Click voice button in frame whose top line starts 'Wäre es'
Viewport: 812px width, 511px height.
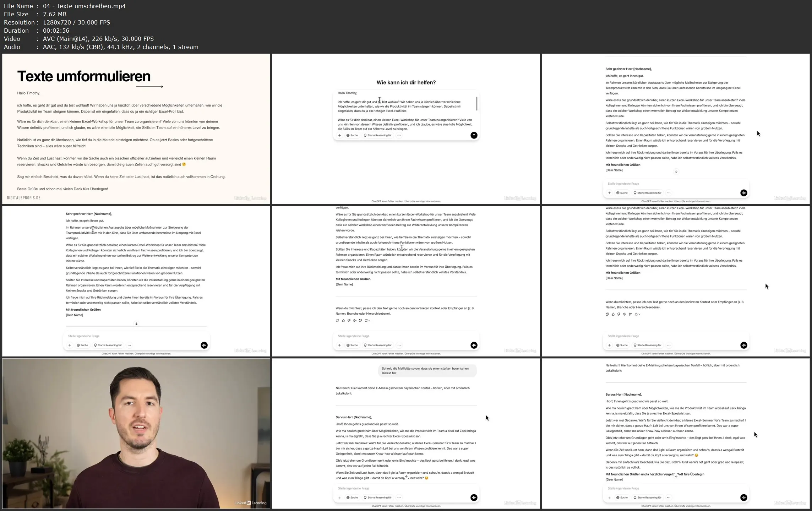[x=743, y=345]
